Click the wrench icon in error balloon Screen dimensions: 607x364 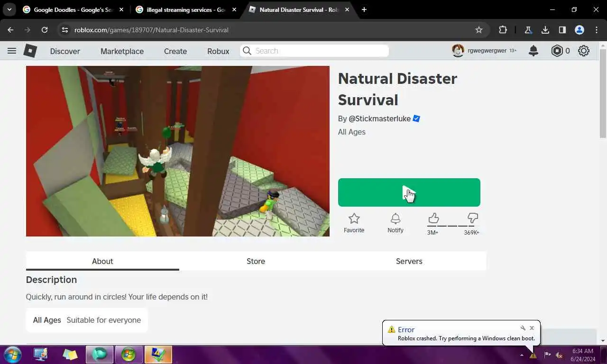pyautogui.click(x=523, y=328)
